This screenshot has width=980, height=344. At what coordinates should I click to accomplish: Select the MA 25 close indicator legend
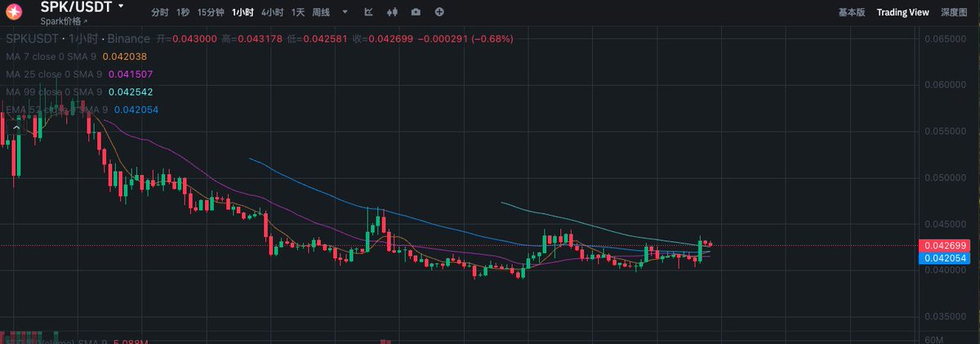point(55,74)
